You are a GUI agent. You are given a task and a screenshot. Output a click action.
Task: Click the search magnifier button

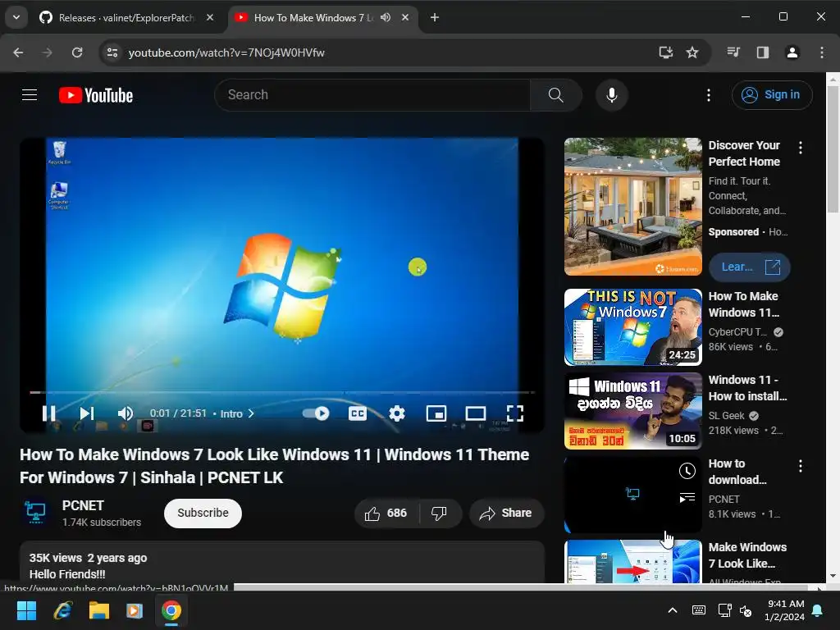point(555,95)
